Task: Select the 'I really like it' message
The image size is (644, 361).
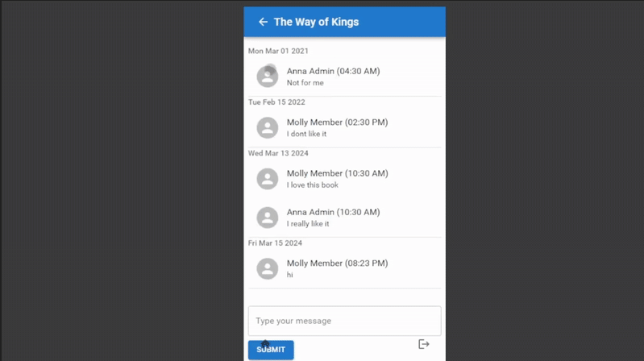Action: (308, 224)
